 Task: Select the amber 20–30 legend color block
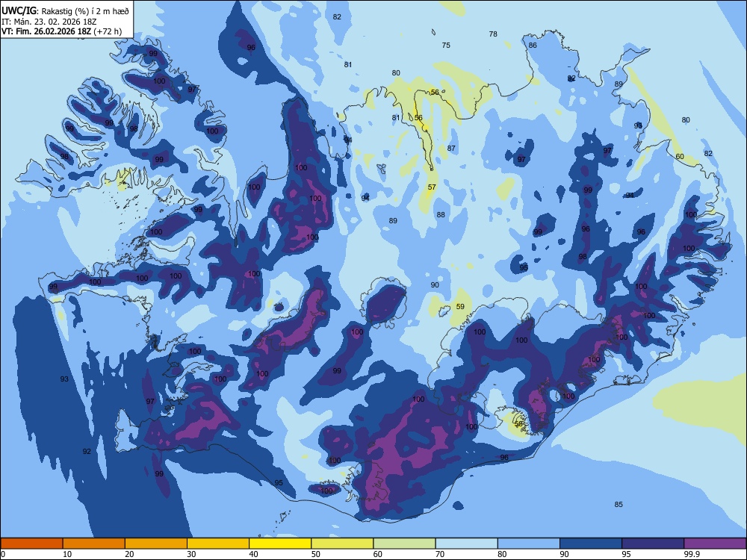click(156, 544)
